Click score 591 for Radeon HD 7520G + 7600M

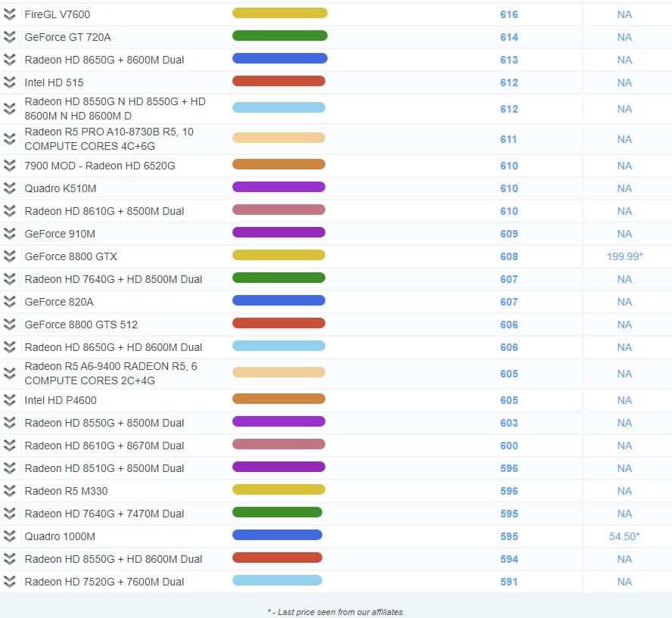pos(509,582)
